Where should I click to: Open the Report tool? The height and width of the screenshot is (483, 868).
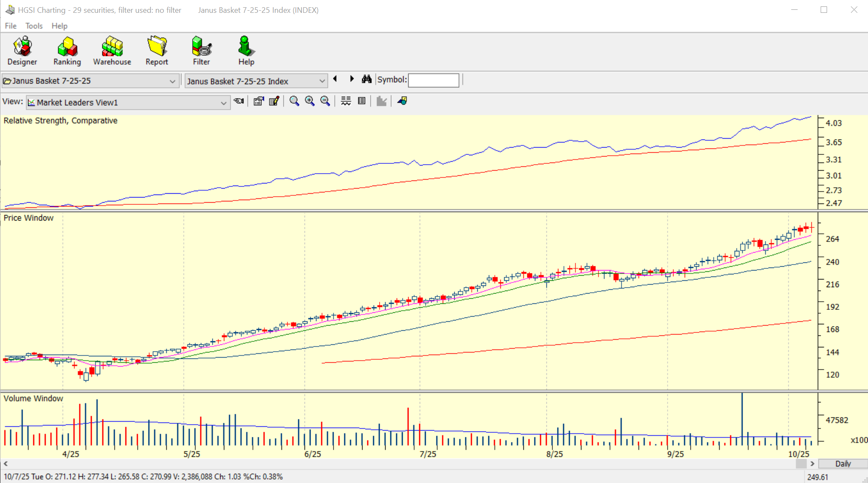coord(157,51)
